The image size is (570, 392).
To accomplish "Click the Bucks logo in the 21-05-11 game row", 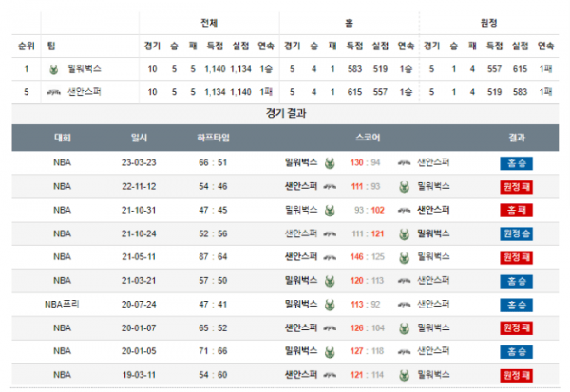I will point(405,257).
